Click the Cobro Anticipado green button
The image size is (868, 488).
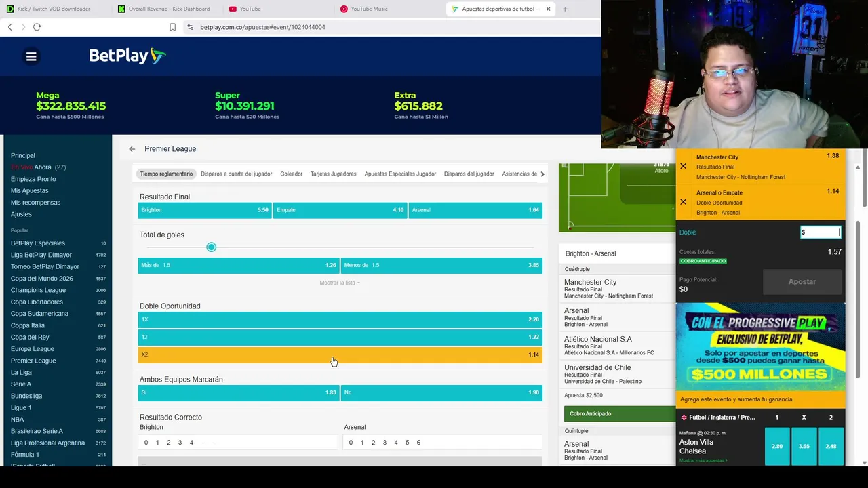click(620, 414)
